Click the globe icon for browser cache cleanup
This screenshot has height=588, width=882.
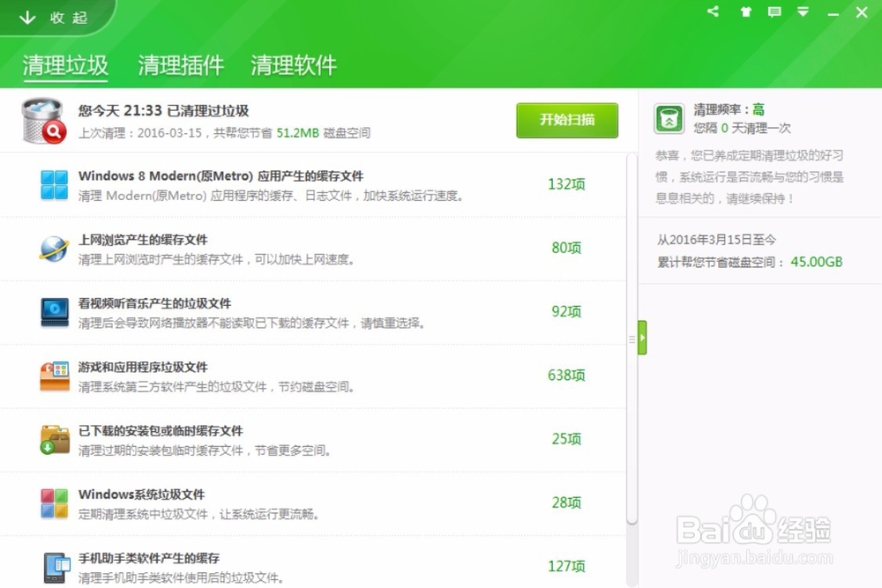click(x=55, y=248)
